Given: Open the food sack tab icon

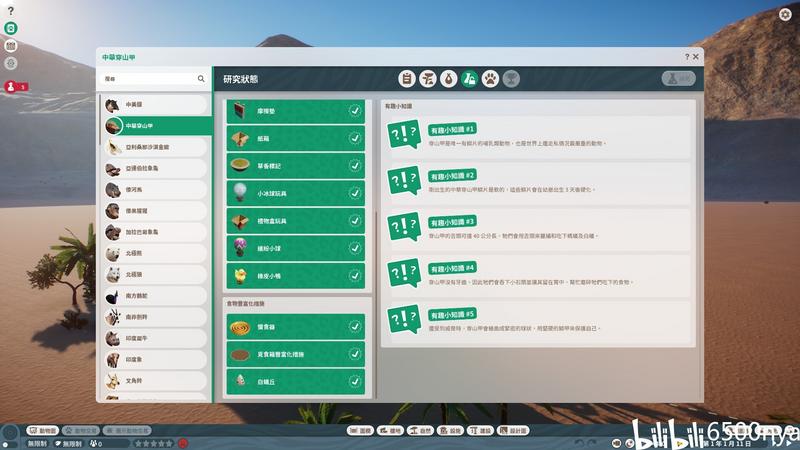Looking at the screenshot, I should click(x=448, y=79).
